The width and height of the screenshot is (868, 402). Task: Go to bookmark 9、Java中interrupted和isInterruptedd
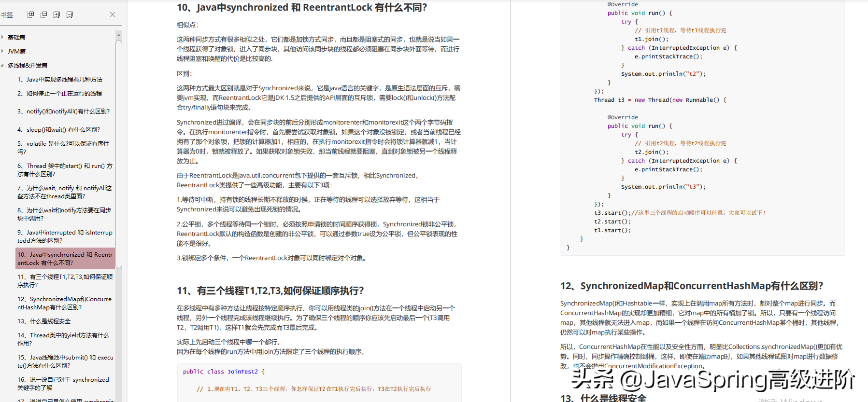65,236
